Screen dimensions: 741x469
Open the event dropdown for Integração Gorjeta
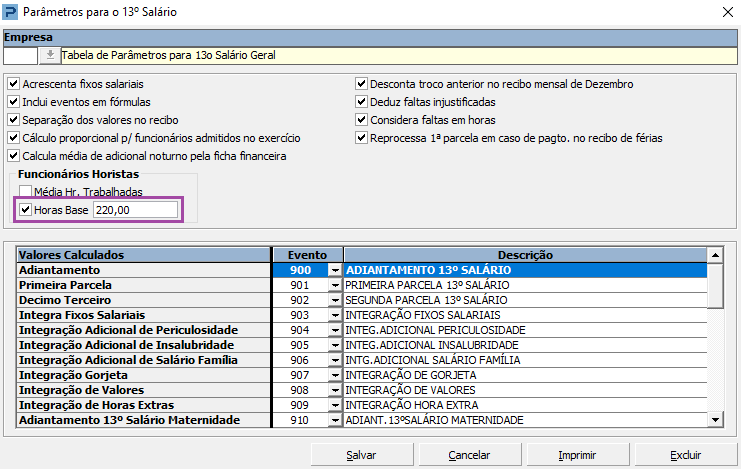pyautogui.click(x=334, y=375)
